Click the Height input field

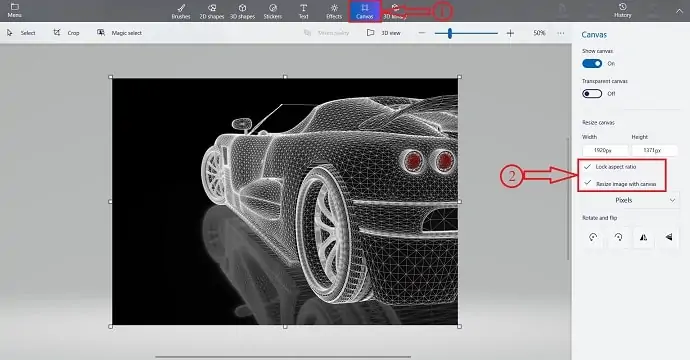tap(654, 150)
